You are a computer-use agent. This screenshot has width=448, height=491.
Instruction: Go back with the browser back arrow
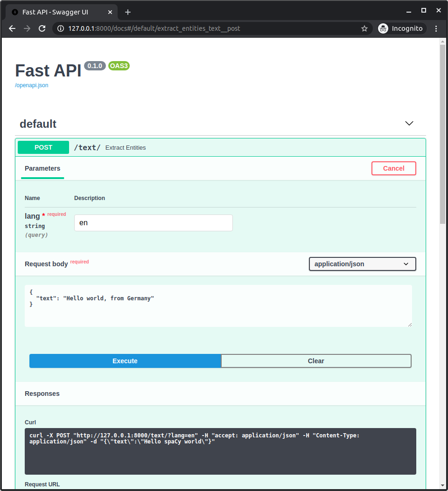point(12,28)
